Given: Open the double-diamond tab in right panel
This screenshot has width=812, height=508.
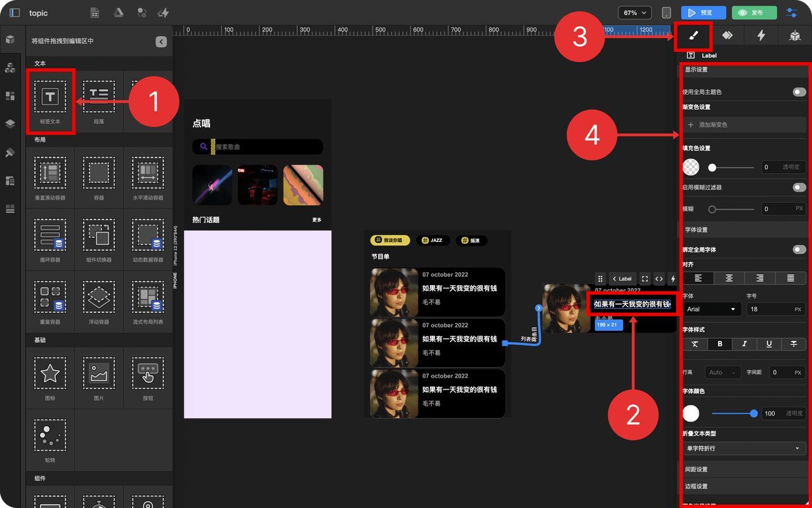Looking at the screenshot, I should click(728, 36).
